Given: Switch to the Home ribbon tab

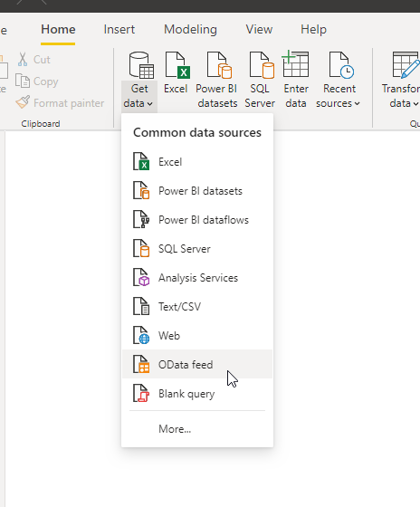Looking at the screenshot, I should pyautogui.click(x=58, y=29).
